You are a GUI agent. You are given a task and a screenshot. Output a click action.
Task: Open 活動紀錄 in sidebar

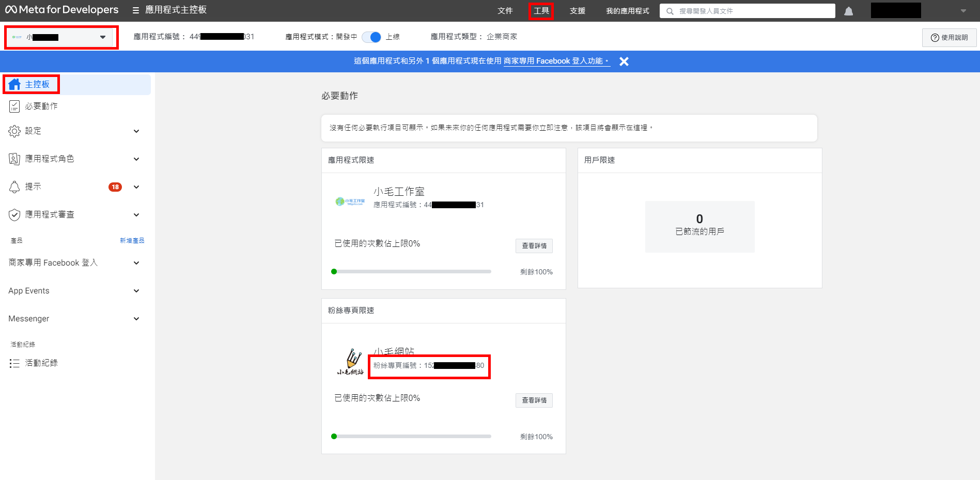(41, 363)
